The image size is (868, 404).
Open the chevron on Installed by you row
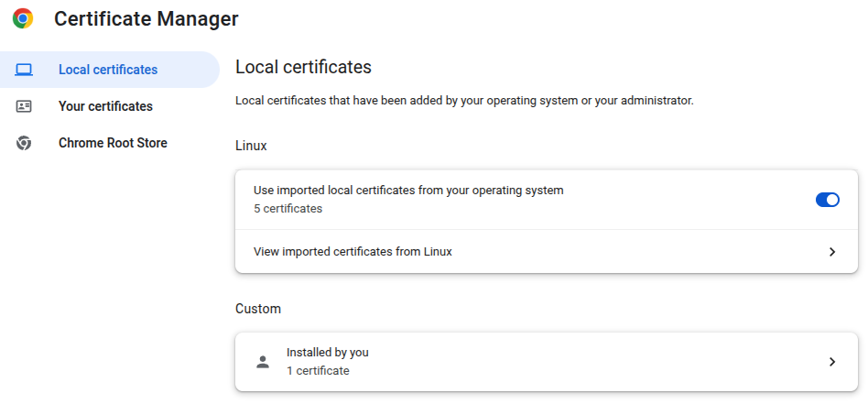(x=831, y=362)
